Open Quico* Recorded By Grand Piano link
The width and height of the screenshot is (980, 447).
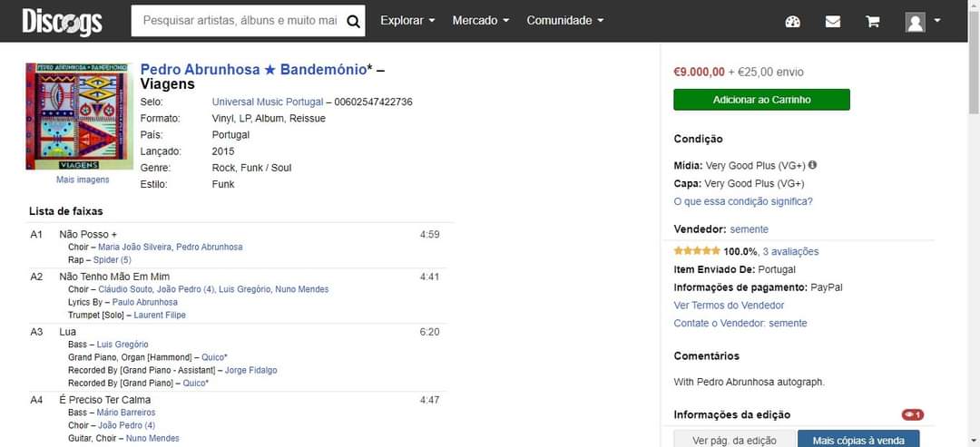pos(196,384)
